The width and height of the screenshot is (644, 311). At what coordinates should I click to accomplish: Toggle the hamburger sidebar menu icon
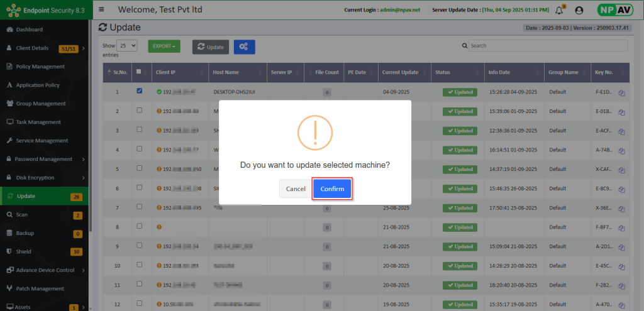(x=102, y=9)
